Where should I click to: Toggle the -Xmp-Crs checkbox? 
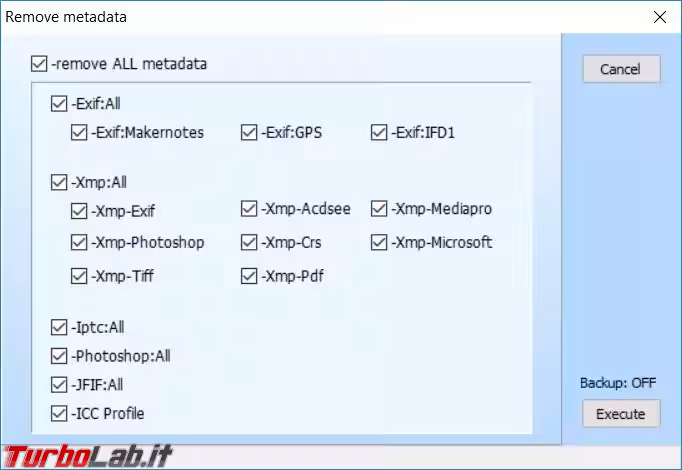pyautogui.click(x=249, y=243)
